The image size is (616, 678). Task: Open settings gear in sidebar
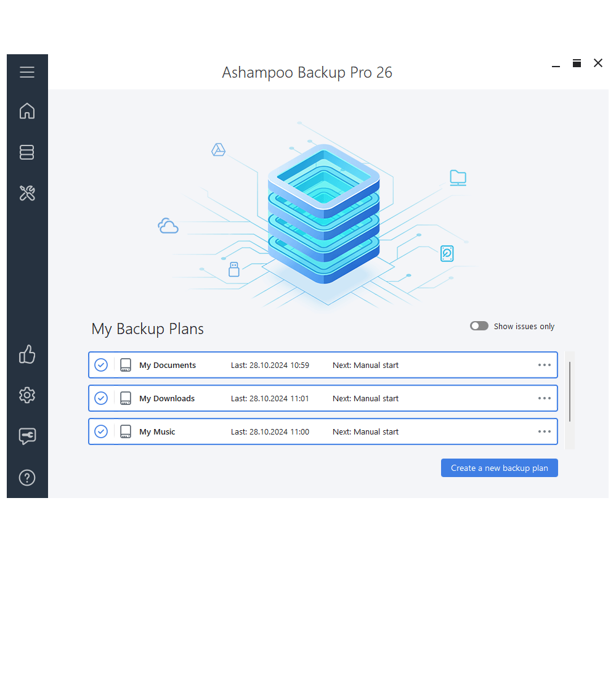point(27,395)
